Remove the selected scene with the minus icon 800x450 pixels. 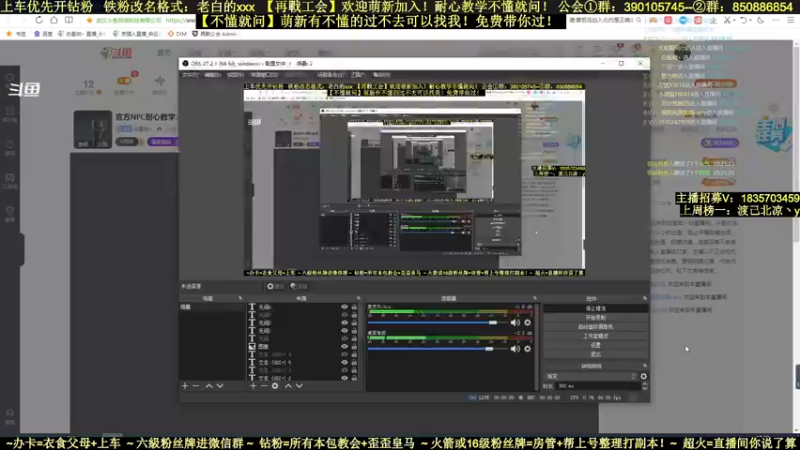click(196, 386)
